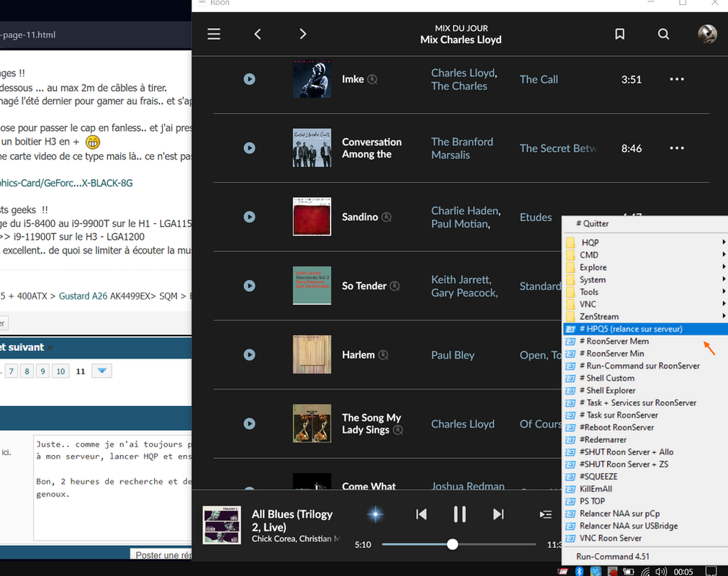Select #Redemarrer menu entry
Image resolution: width=728 pixels, height=576 pixels.
(645, 439)
